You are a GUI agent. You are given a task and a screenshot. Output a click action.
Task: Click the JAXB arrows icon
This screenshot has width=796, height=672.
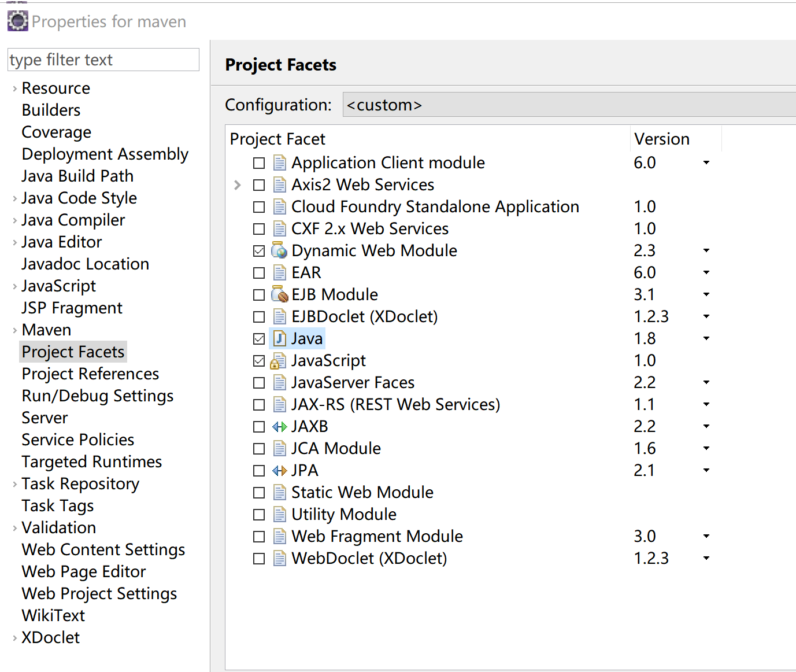pos(279,427)
